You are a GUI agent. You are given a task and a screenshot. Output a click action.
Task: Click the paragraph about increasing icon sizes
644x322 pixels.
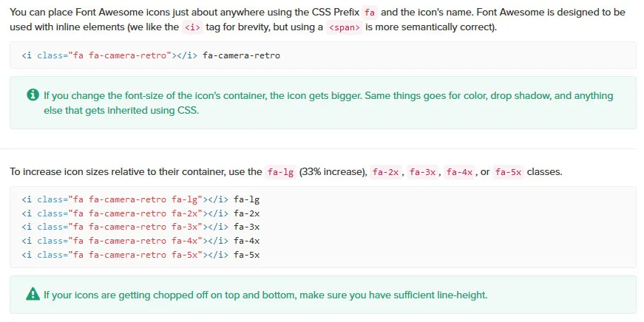[286, 172]
